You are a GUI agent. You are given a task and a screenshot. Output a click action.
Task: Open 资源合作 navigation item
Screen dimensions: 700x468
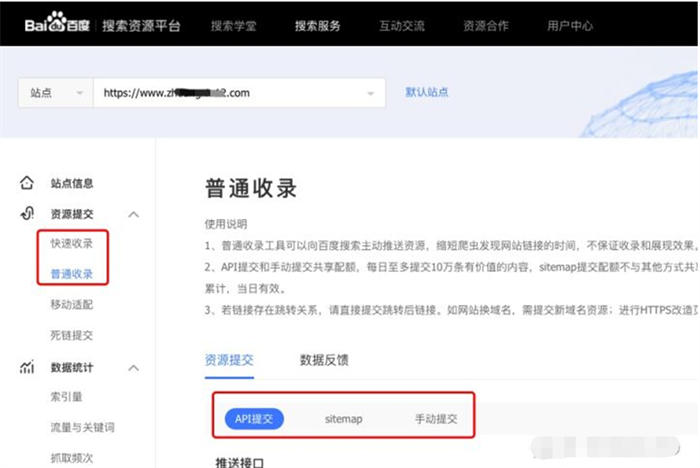(x=486, y=25)
